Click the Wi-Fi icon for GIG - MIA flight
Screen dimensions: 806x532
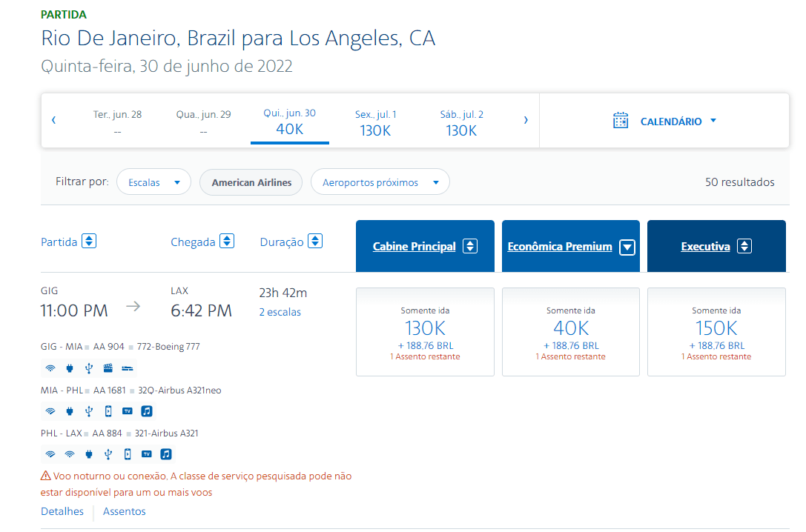tap(50, 368)
